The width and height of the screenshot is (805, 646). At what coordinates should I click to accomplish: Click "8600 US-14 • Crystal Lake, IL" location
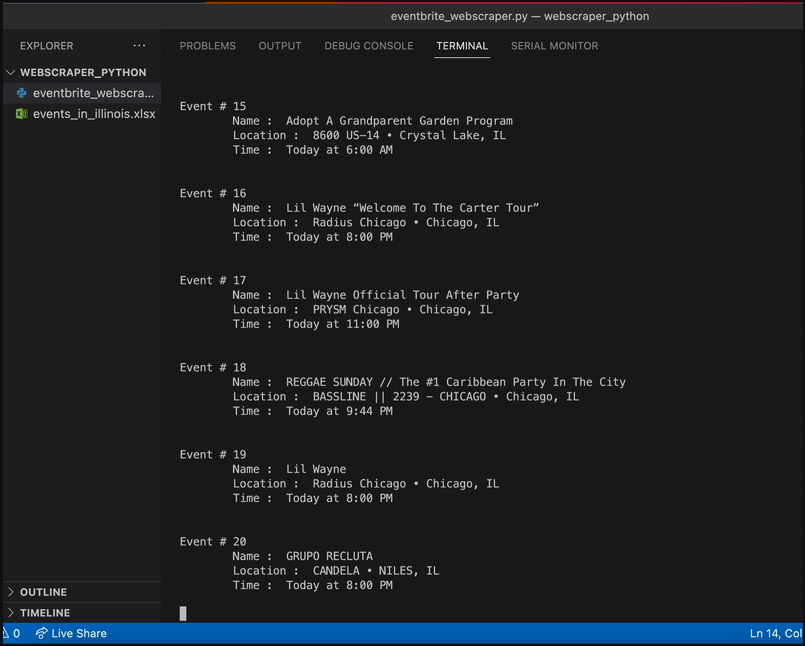[409, 135]
